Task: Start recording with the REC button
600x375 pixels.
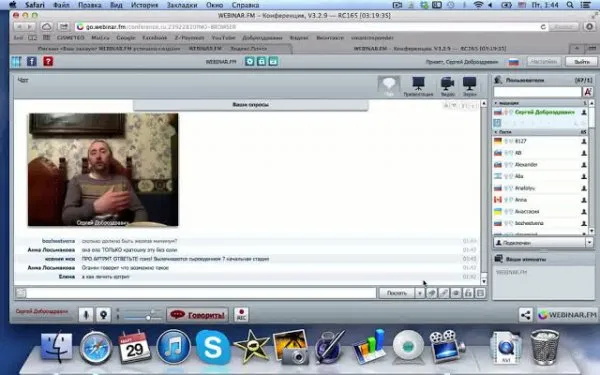Action: (241, 315)
